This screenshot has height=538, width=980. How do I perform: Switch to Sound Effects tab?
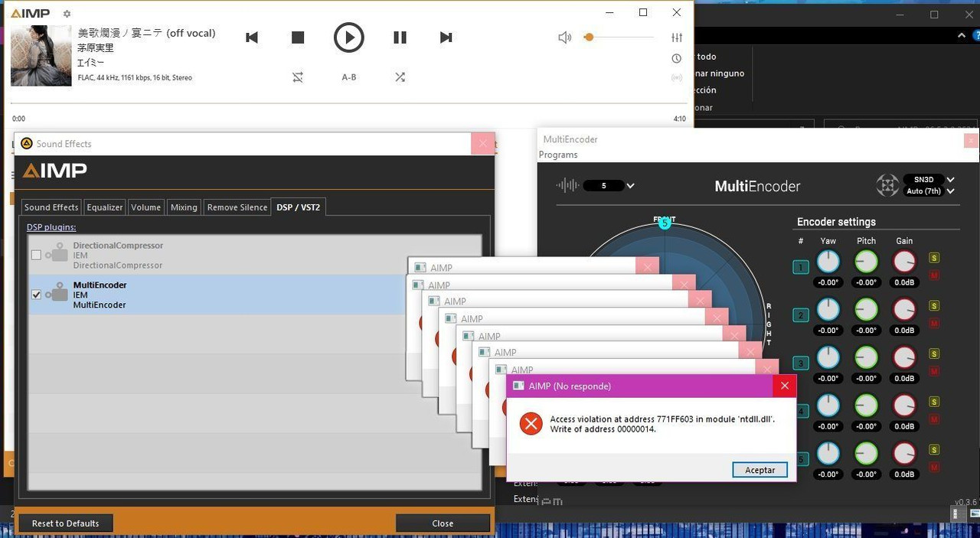(x=51, y=207)
